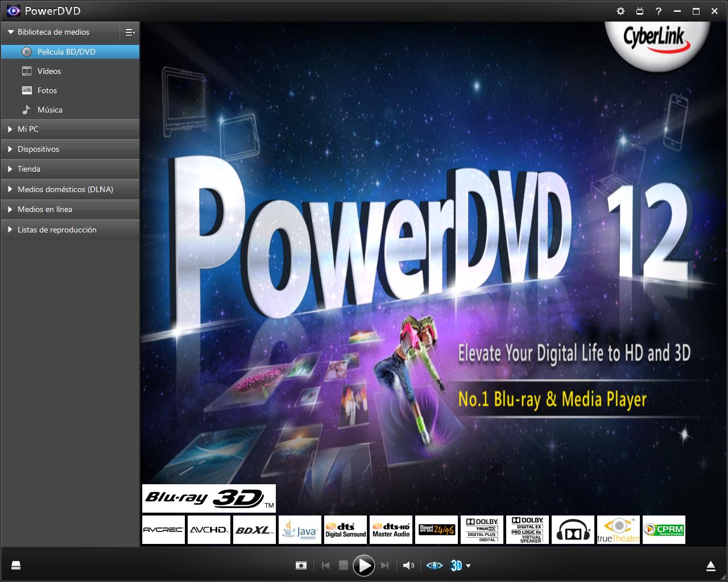The height and width of the screenshot is (582, 728).
Task: Mute the volume speaker icon
Action: click(408, 566)
